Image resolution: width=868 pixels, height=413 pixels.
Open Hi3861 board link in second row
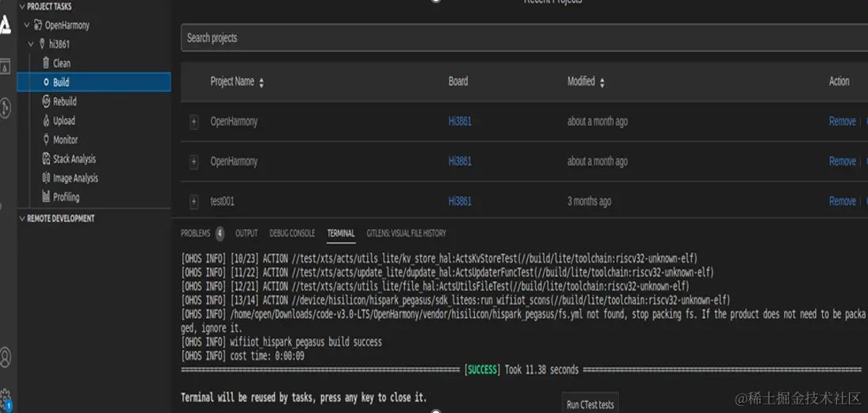coord(460,161)
